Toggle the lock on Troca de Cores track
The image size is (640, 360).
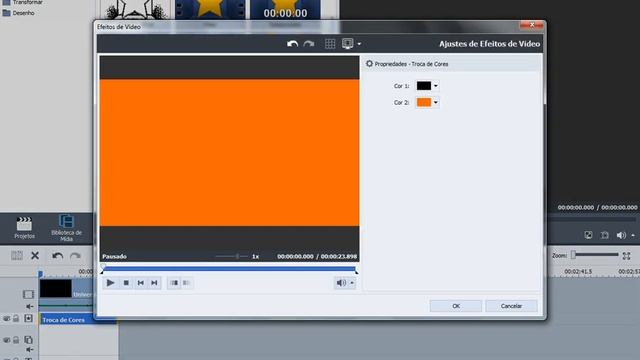(16, 318)
